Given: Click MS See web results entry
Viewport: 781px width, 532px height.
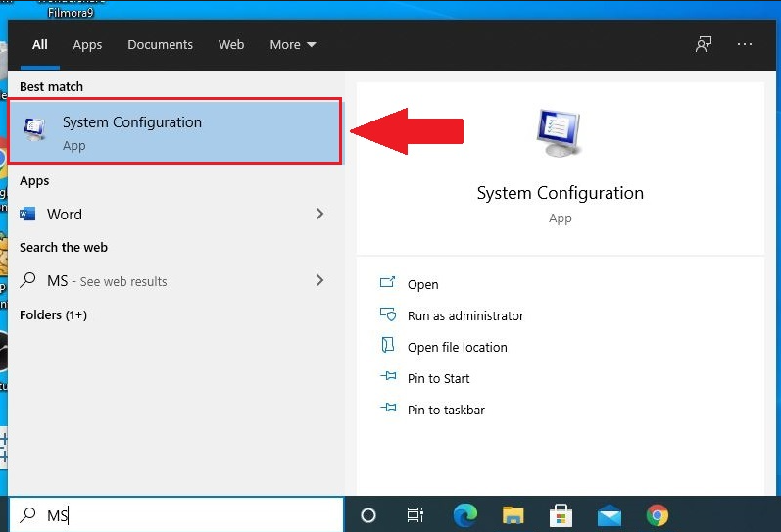Looking at the screenshot, I should [175, 281].
